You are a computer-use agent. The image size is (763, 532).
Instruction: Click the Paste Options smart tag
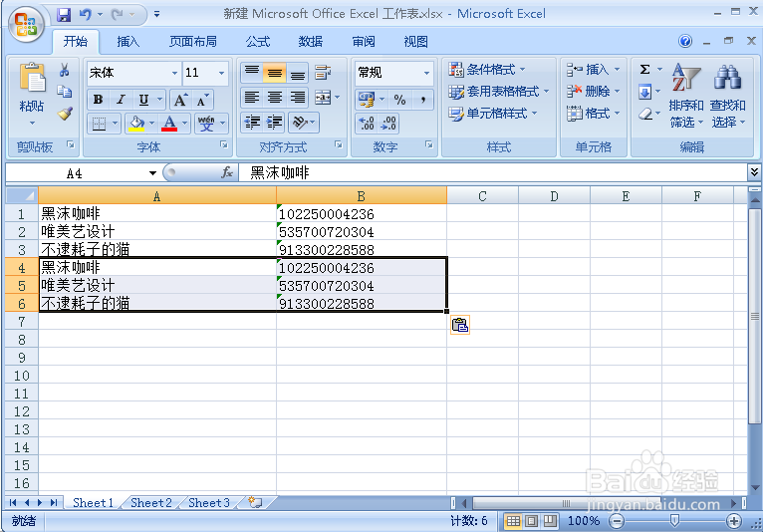(460, 325)
